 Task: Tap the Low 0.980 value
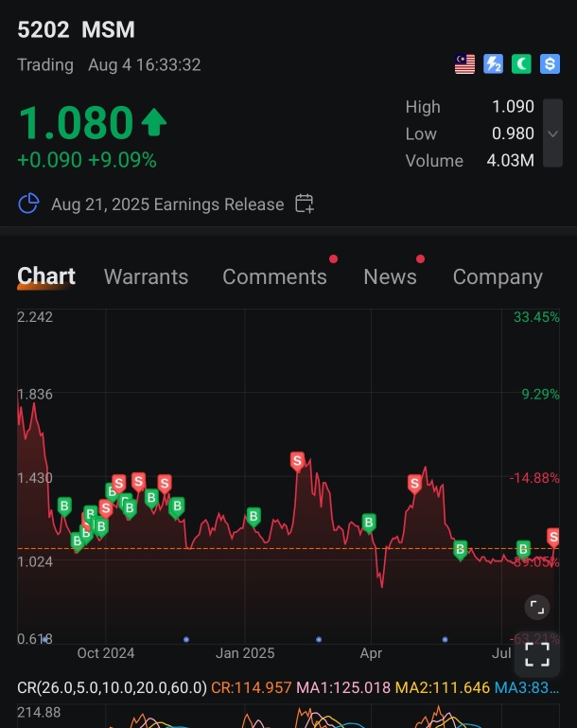tap(513, 133)
